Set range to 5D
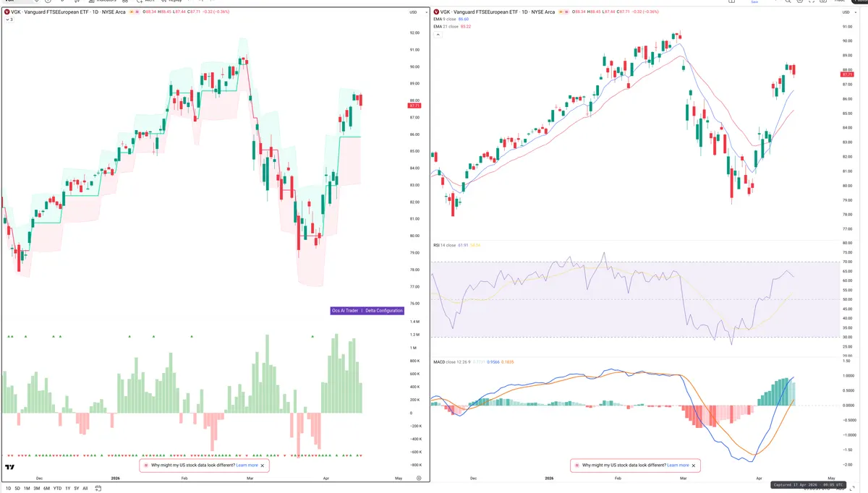Screen dimensions: 868x493 point(17,489)
